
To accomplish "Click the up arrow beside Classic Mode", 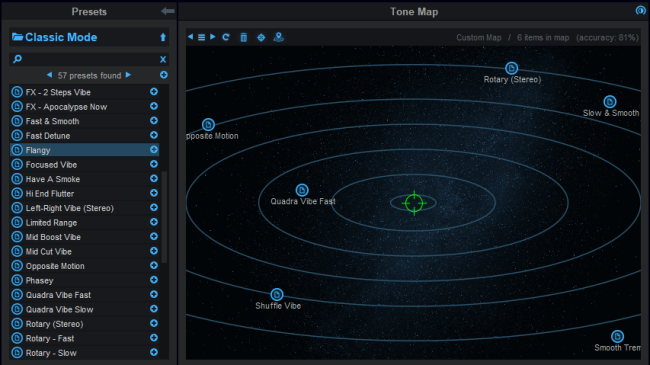I will click(163, 37).
